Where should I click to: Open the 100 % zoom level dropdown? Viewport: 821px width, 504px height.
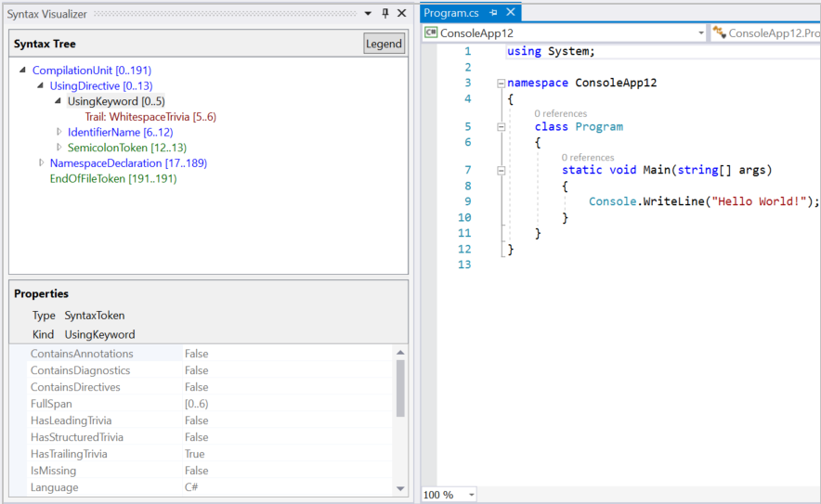(x=471, y=495)
